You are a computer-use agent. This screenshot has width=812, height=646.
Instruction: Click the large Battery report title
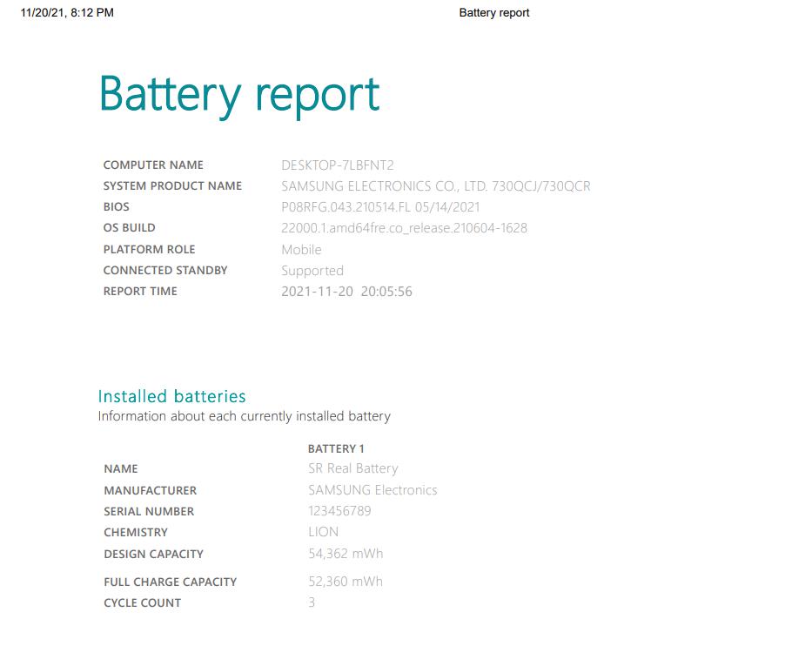point(239,94)
